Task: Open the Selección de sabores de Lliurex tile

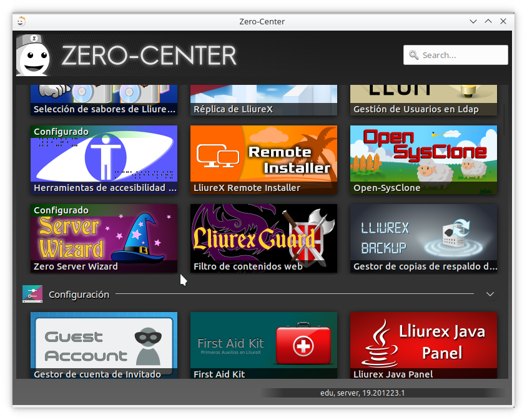Action: [x=104, y=100]
